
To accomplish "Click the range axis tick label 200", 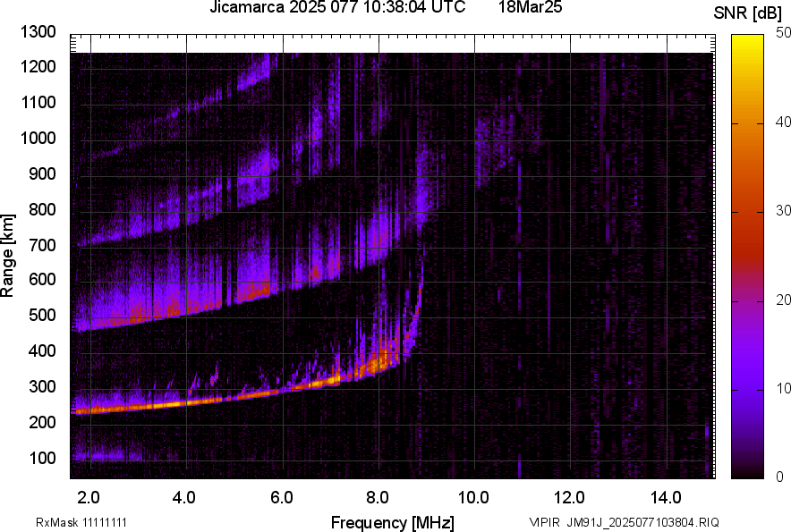I will (x=42, y=422).
